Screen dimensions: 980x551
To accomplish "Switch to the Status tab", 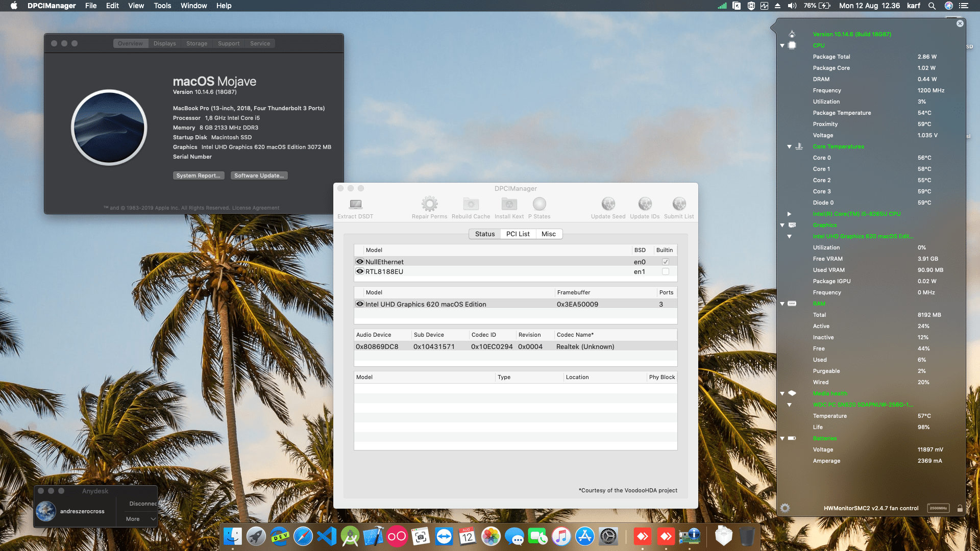I will coord(485,234).
